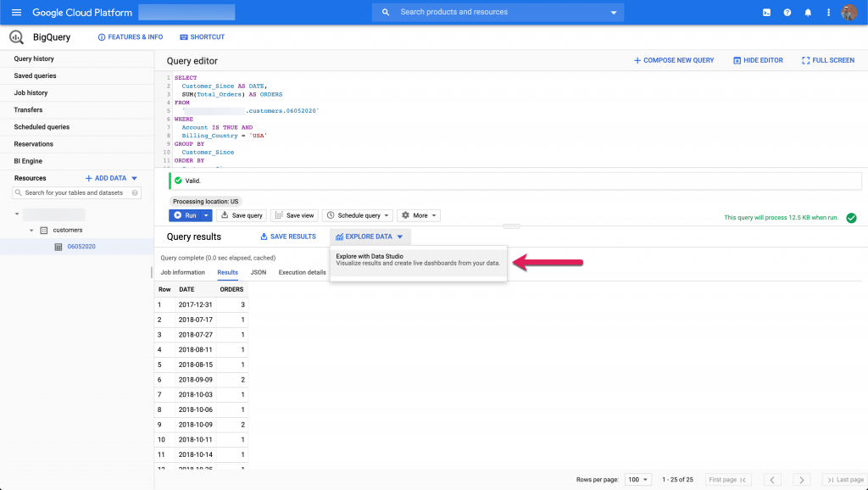Open the main navigation hamburger menu
Image resolution: width=868 pixels, height=490 pixels.
[x=17, y=12]
